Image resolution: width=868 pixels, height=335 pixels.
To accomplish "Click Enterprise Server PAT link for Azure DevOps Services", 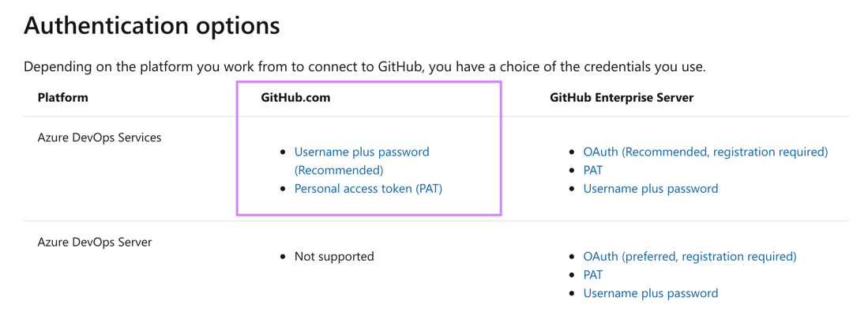I will click(x=592, y=170).
